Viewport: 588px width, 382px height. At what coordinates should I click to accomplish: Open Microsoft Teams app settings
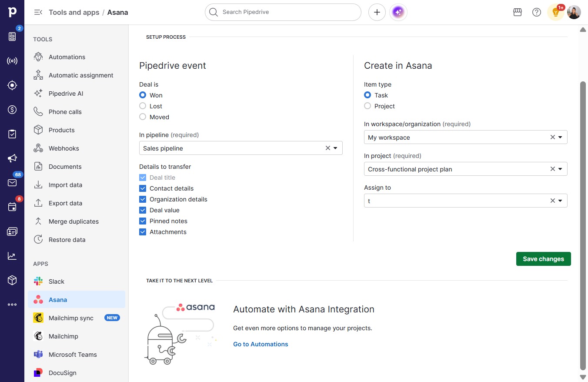[77, 355]
